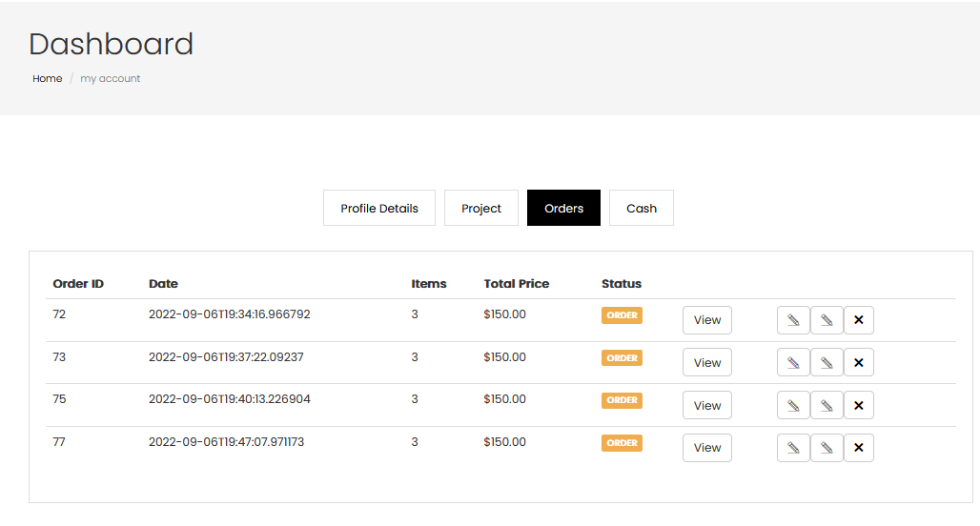This screenshot has width=980, height=526.
Task: Click the my account breadcrumb
Action: [110, 79]
